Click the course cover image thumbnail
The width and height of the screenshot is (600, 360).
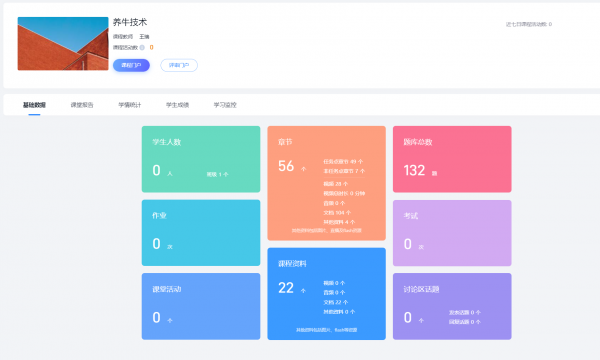(x=63, y=44)
